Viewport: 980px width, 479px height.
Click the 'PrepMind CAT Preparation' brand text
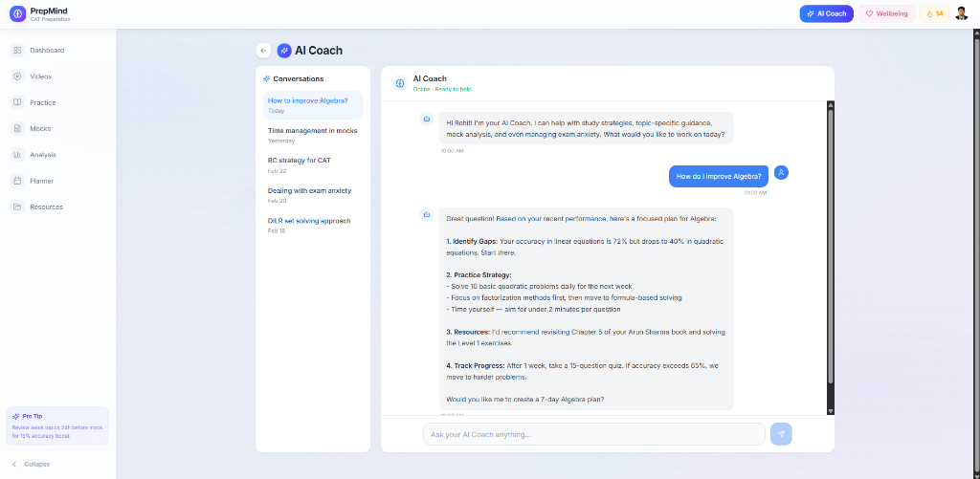50,14
